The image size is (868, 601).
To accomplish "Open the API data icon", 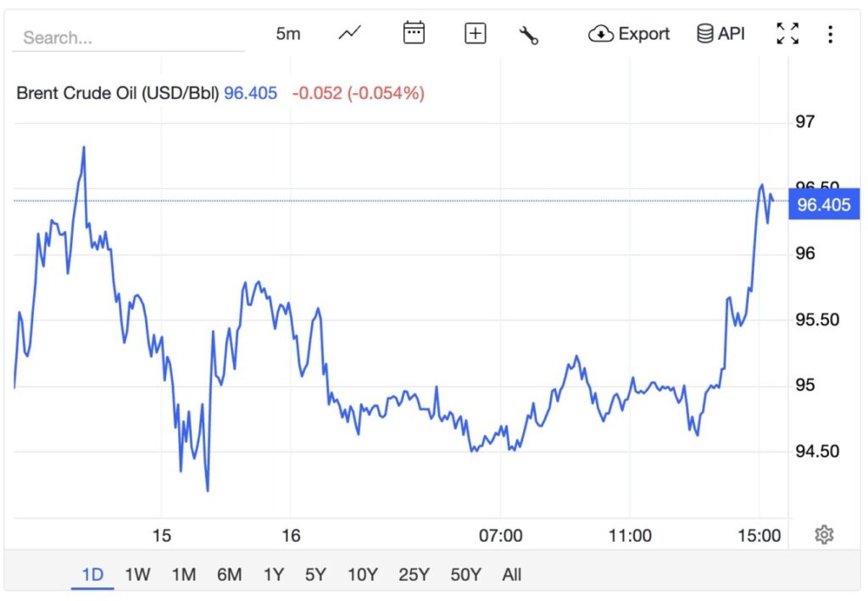I will 704,33.
